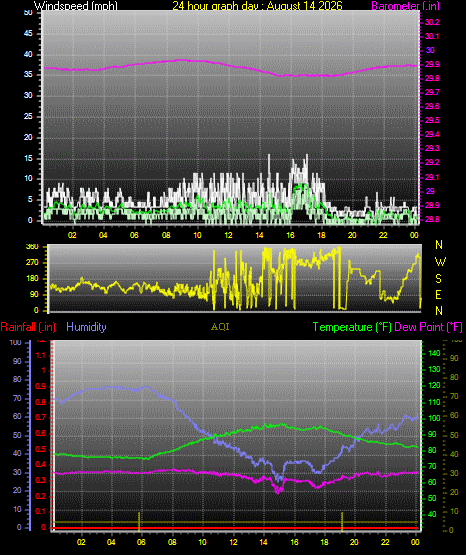This screenshot has width=466, height=555.
Task: Click the 'Windspeed (mph)' axis title
Action: click(75, 5)
